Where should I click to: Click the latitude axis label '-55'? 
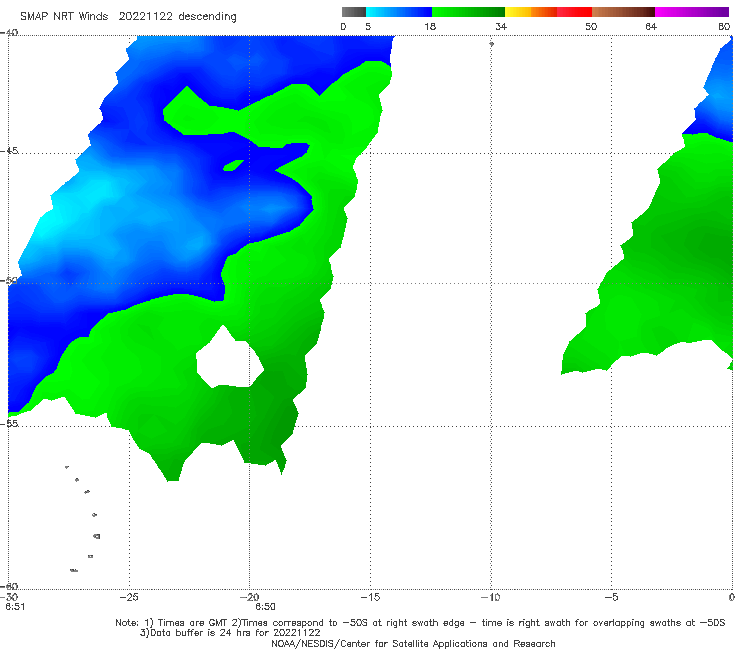9,424
